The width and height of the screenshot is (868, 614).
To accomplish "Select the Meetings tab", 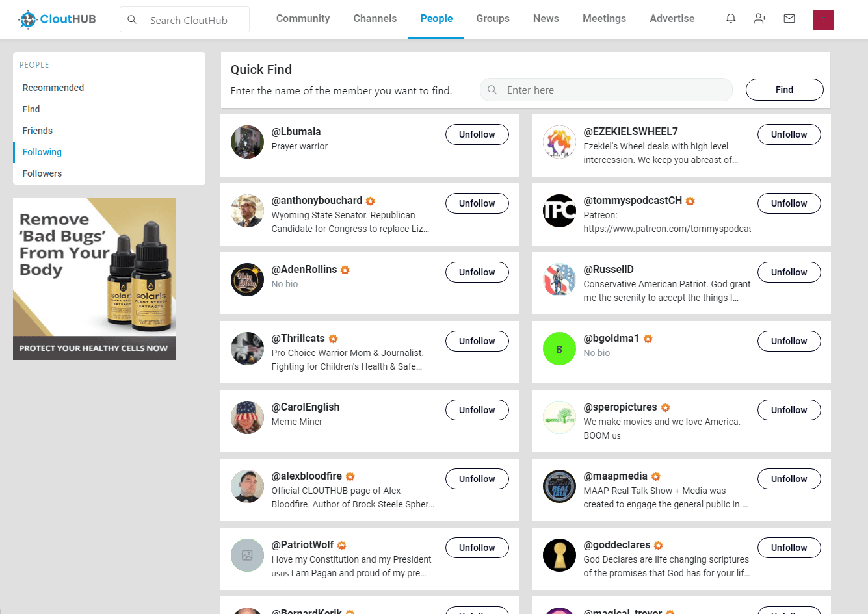I will click(x=604, y=18).
